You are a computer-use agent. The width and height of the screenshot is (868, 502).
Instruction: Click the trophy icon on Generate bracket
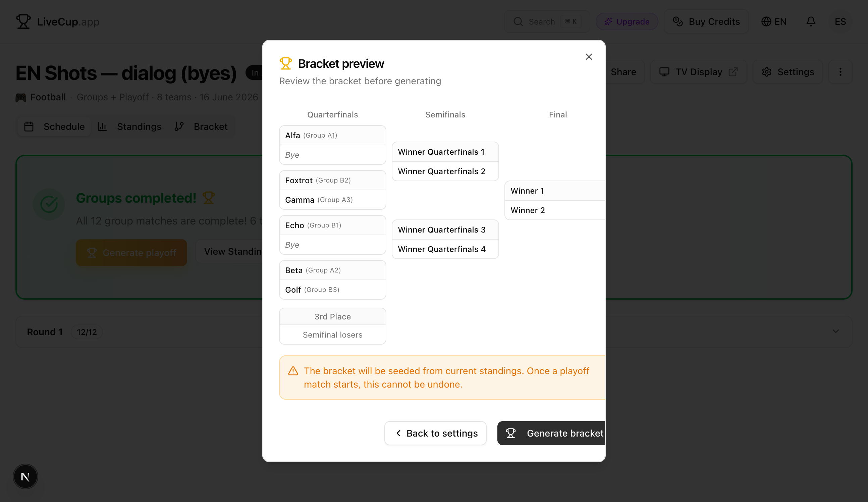[x=511, y=433]
